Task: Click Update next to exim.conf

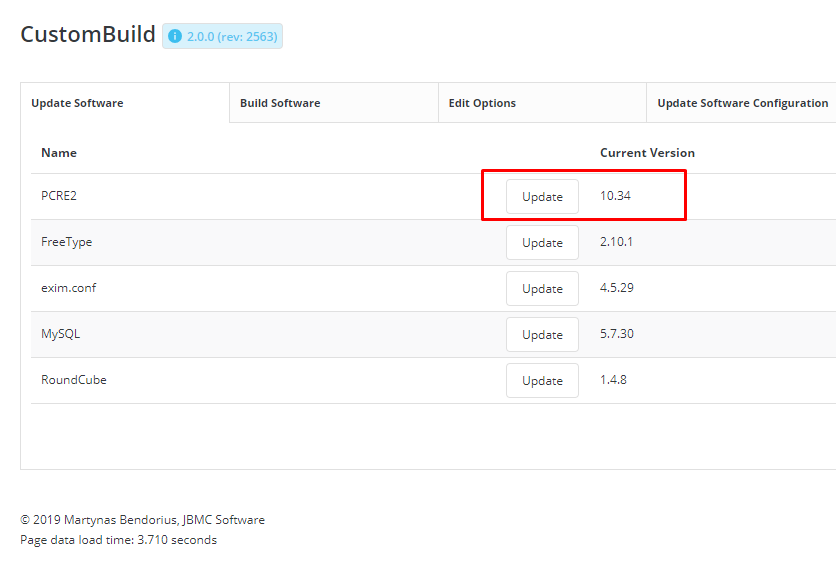Action: 542,289
